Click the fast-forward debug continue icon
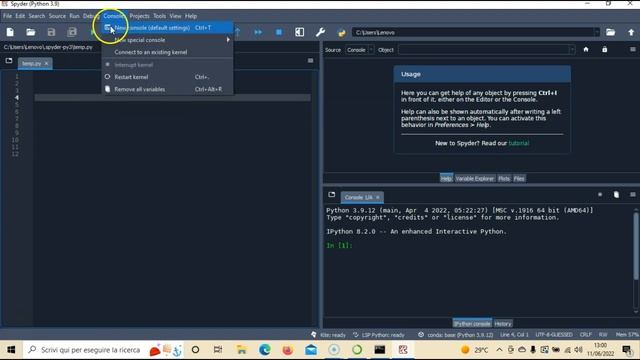 tap(258, 32)
